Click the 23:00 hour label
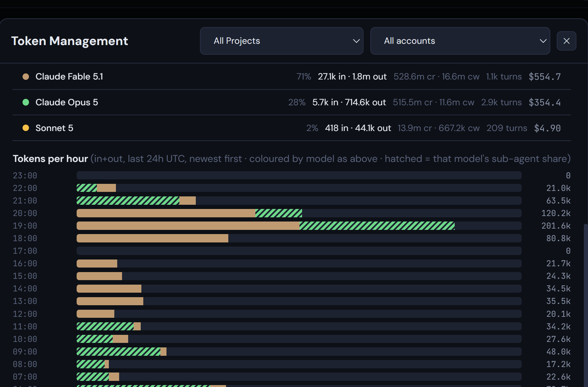This screenshot has width=588, height=387. [x=25, y=175]
